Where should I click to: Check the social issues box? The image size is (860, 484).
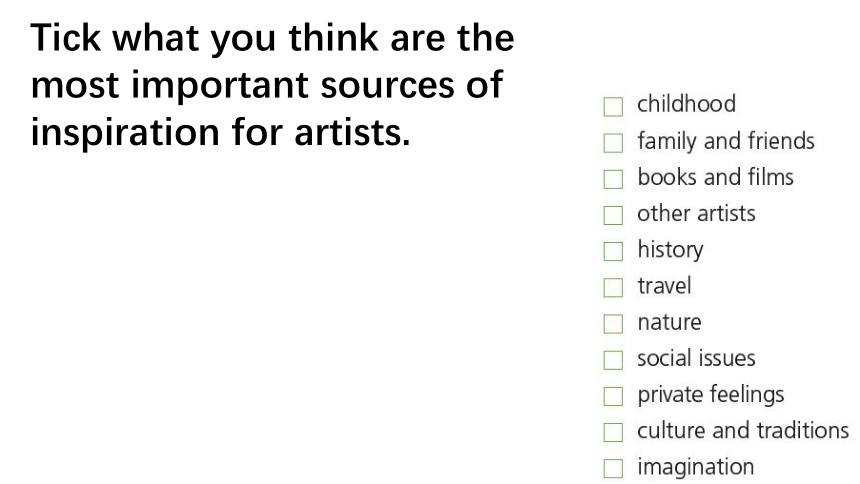click(x=613, y=360)
